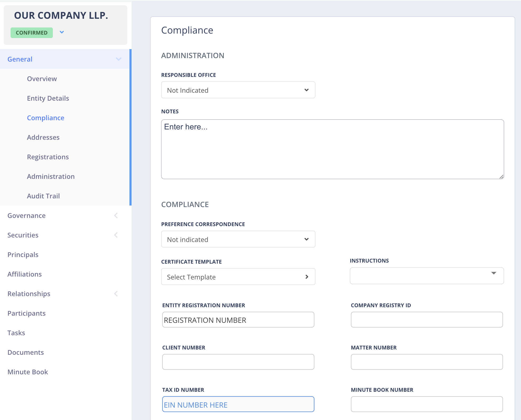Open the Minute Book section

click(28, 372)
